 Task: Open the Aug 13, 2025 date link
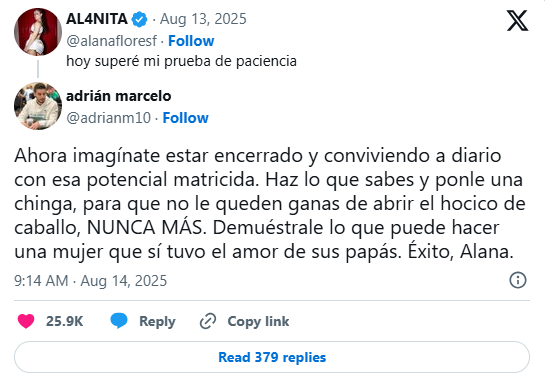(203, 19)
